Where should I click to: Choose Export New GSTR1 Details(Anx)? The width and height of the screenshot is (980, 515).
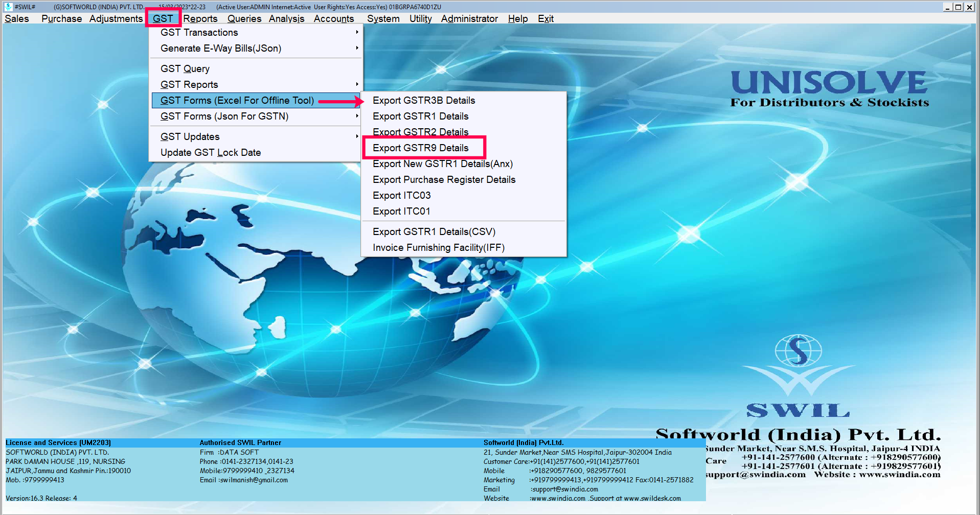464,163
